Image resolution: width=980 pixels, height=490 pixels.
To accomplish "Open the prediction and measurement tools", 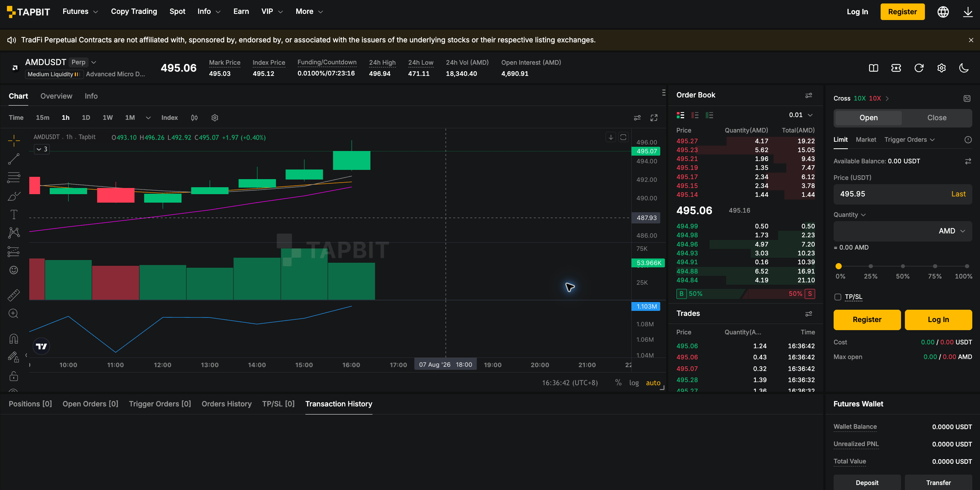I will click(x=14, y=252).
